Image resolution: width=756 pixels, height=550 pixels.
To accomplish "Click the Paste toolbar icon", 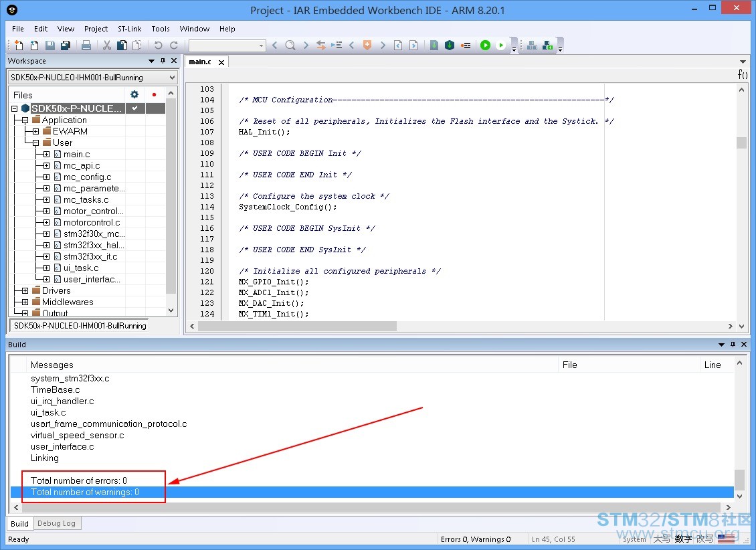I will click(137, 45).
